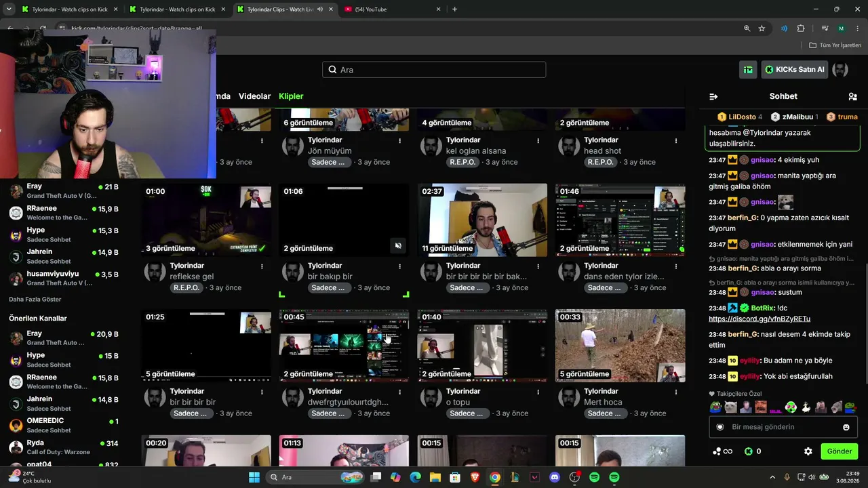Open LilDosto on the chat leaderboard
Screen dimensions: 868x488
coord(740,117)
